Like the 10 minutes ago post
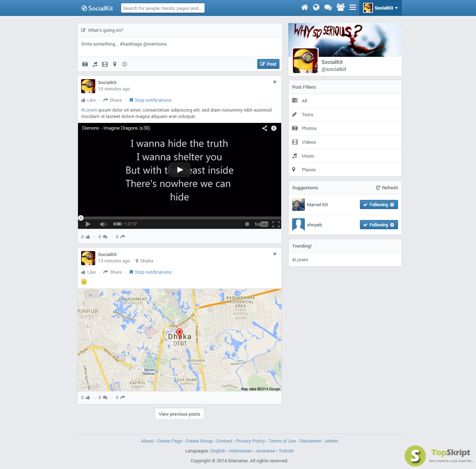This screenshot has height=469, width=476. click(89, 100)
